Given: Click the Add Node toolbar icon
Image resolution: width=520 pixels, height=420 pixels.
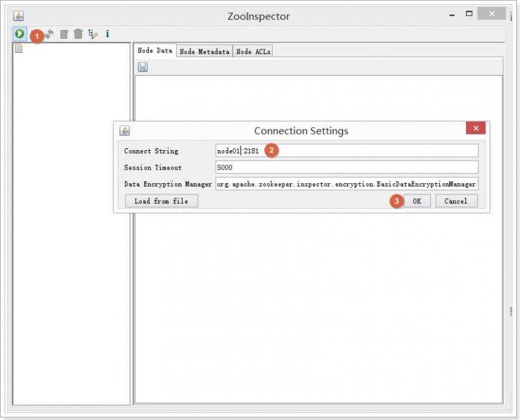Looking at the screenshot, I should tap(64, 34).
